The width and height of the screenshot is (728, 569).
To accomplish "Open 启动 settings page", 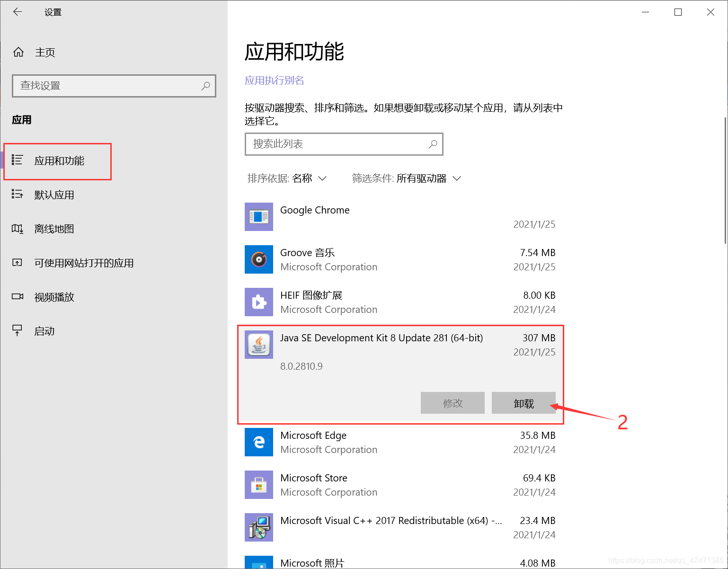I will pyautogui.click(x=44, y=331).
